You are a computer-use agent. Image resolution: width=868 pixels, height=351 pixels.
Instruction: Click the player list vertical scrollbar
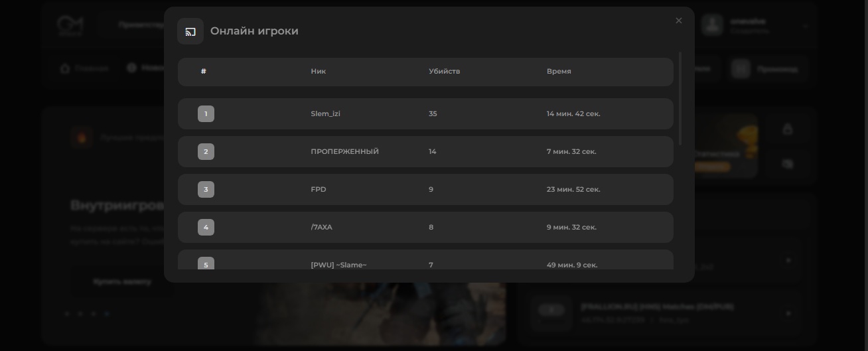tap(680, 98)
